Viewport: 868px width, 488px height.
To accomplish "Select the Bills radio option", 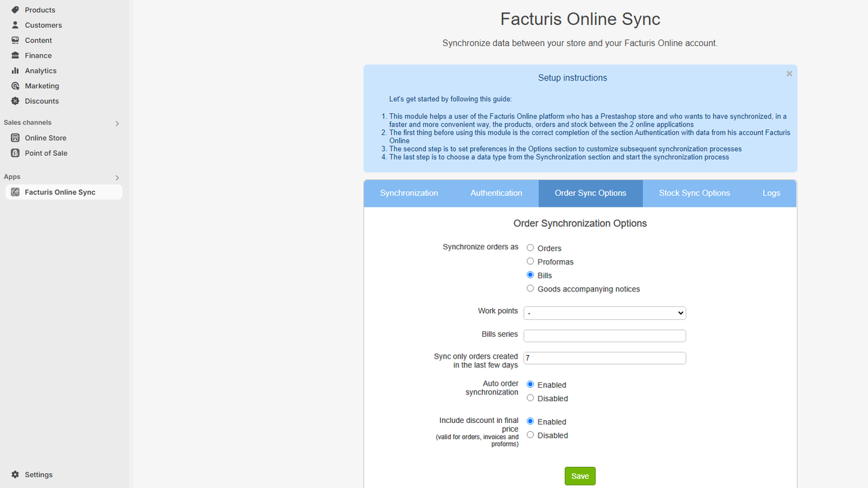I will 530,275.
